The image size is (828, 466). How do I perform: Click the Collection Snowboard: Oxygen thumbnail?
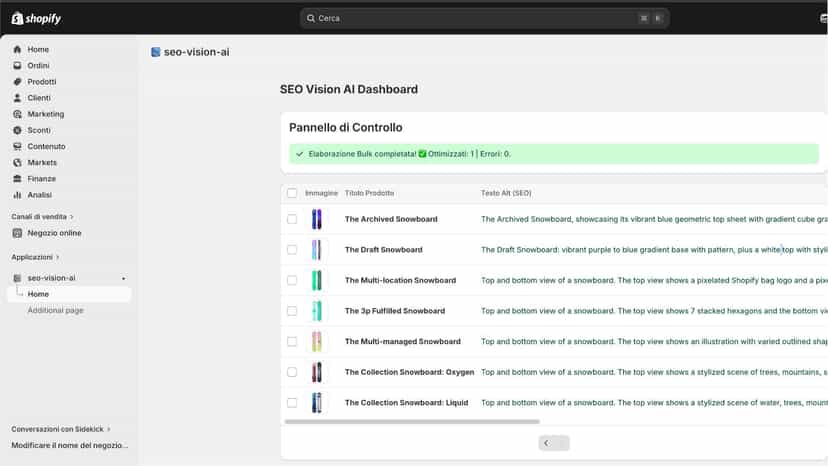click(316, 372)
